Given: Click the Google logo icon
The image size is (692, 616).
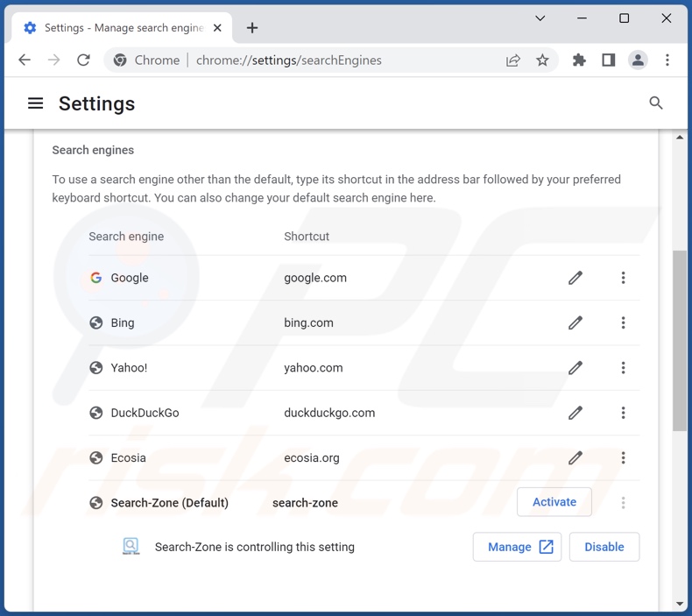Looking at the screenshot, I should 95,278.
